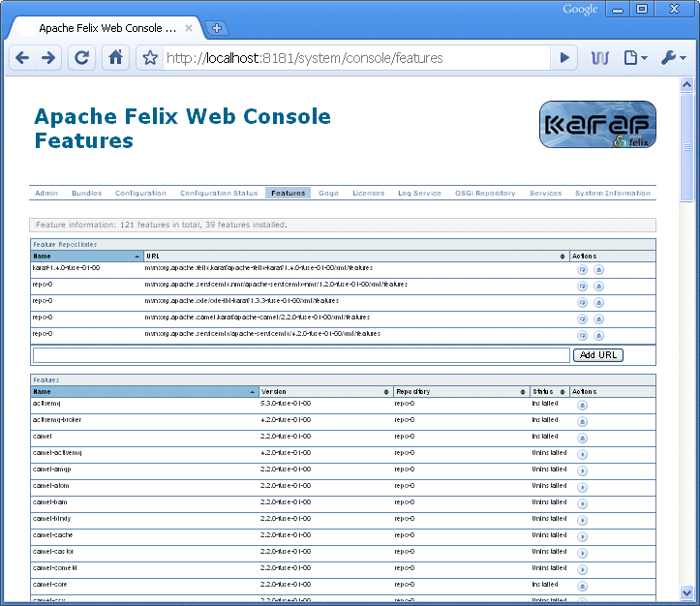
Task: Remove the karaf-1.4.0-fuse-01-00 repository
Action: tap(598, 269)
